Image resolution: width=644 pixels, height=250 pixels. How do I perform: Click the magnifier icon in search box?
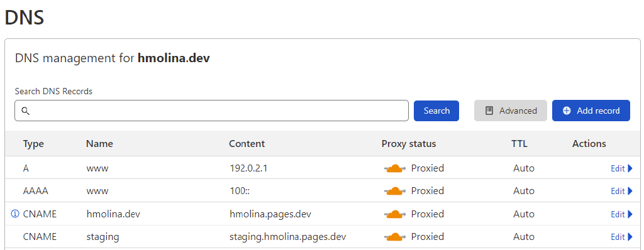pyautogui.click(x=25, y=111)
